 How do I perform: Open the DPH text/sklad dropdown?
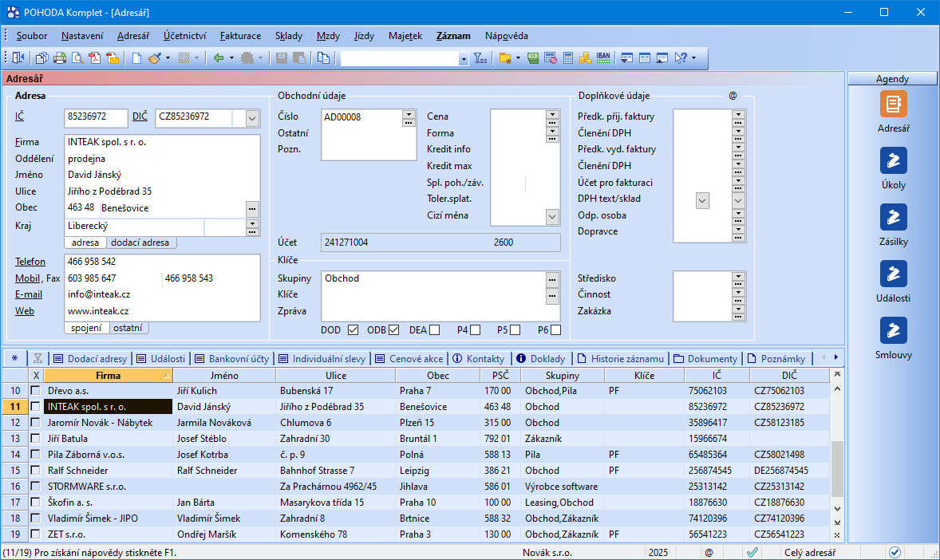point(702,200)
